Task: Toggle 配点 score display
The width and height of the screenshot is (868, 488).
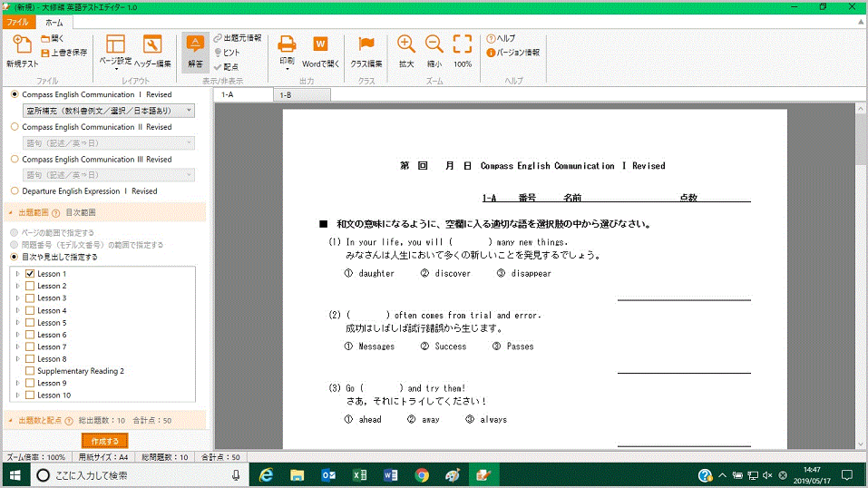Action: pos(226,66)
